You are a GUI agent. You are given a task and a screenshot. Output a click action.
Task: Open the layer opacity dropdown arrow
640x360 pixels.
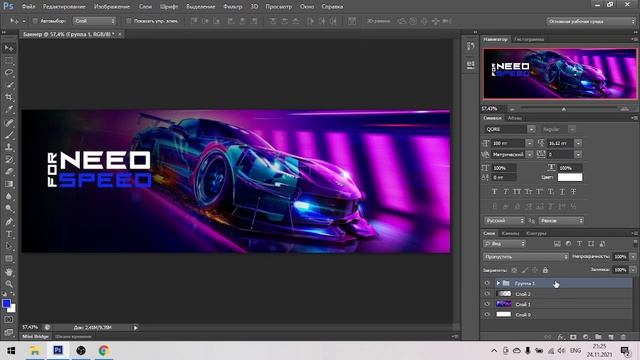tap(633, 257)
